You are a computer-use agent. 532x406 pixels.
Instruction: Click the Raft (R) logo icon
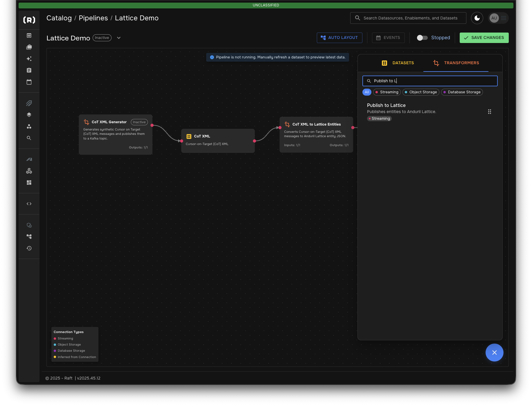29,20
